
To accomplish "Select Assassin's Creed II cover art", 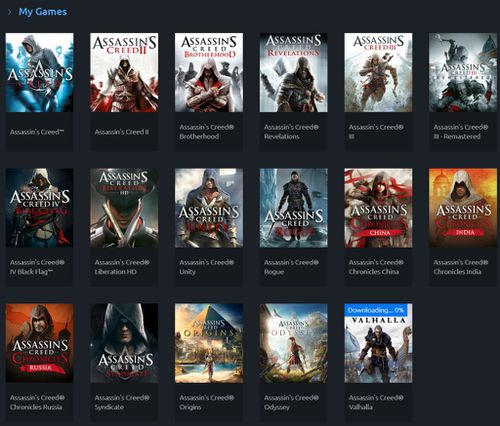I will click(x=124, y=72).
